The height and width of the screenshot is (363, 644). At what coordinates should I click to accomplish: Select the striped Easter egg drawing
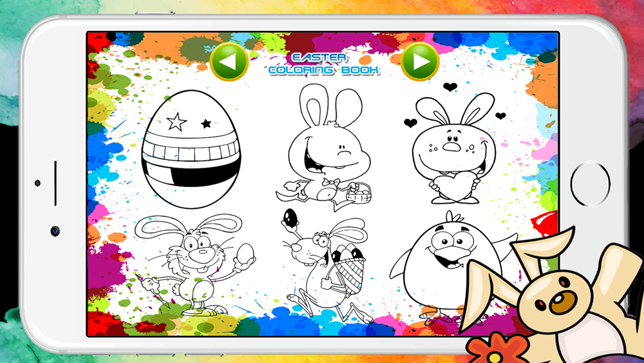[191, 149]
